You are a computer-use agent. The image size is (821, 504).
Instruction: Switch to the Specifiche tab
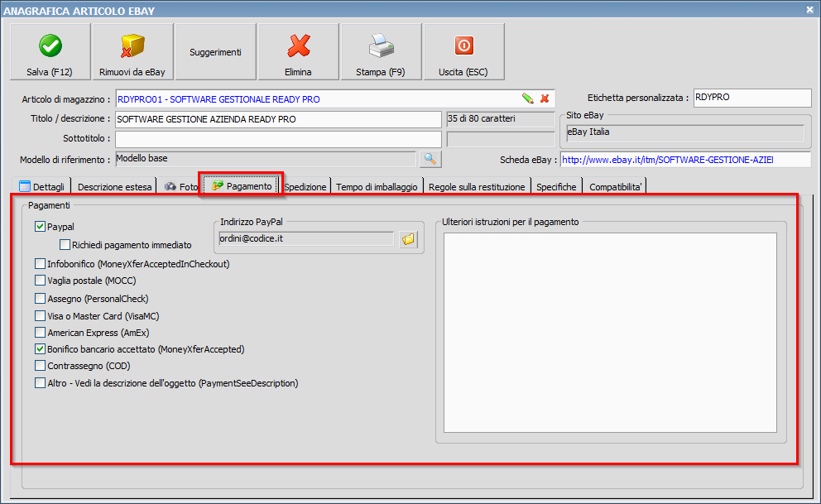click(x=556, y=186)
